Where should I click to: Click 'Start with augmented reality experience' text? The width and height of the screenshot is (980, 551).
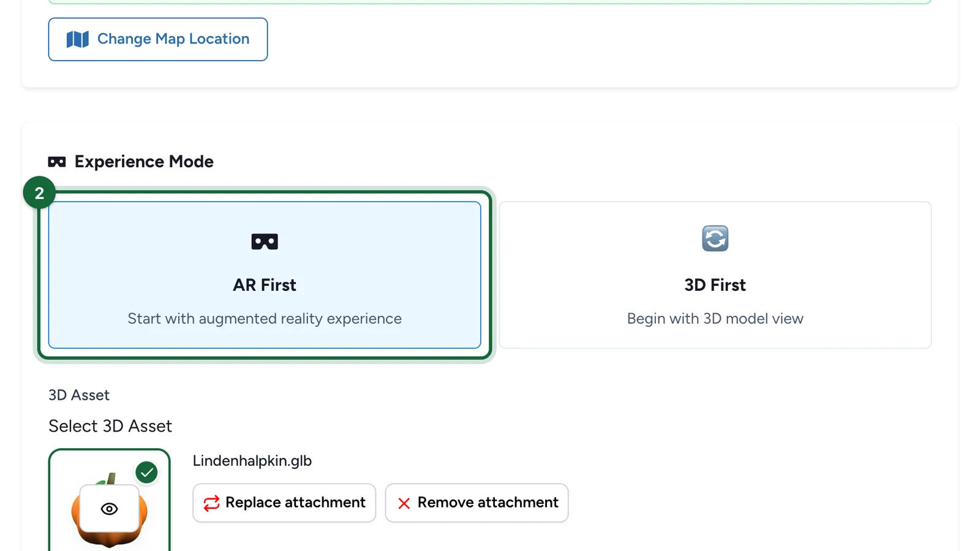pyautogui.click(x=265, y=318)
